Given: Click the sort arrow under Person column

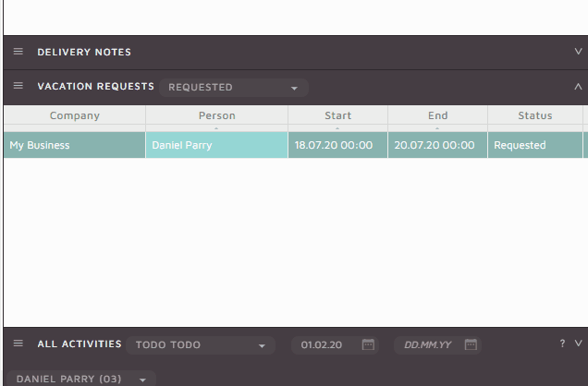Looking at the screenshot, I should click(x=216, y=128).
